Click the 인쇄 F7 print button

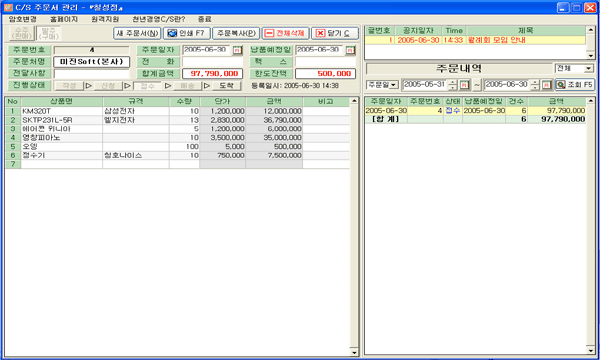pos(187,33)
